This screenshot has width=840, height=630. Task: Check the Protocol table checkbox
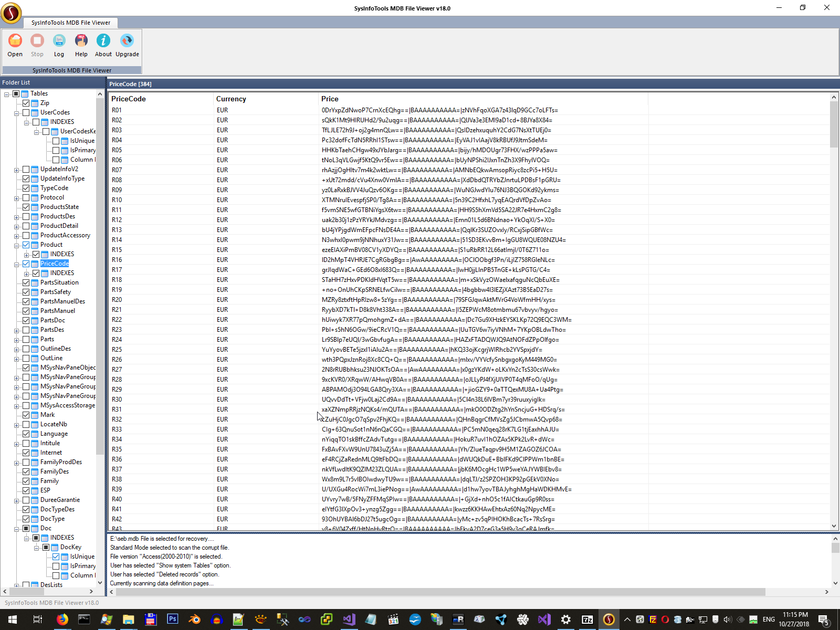point(26,197)
